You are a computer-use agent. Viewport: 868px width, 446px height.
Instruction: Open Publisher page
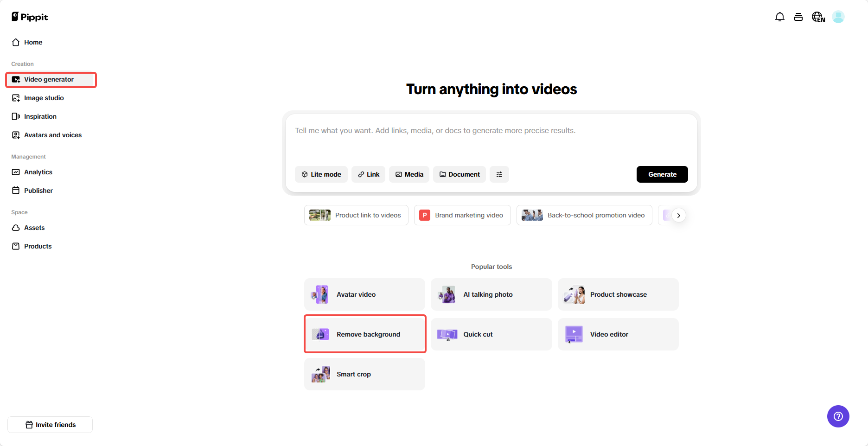[x=51, y=191]
